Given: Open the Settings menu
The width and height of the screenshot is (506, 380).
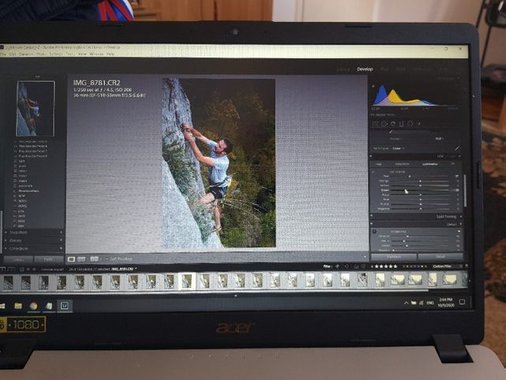Looking at the screenshot, I should coord(55,54).
